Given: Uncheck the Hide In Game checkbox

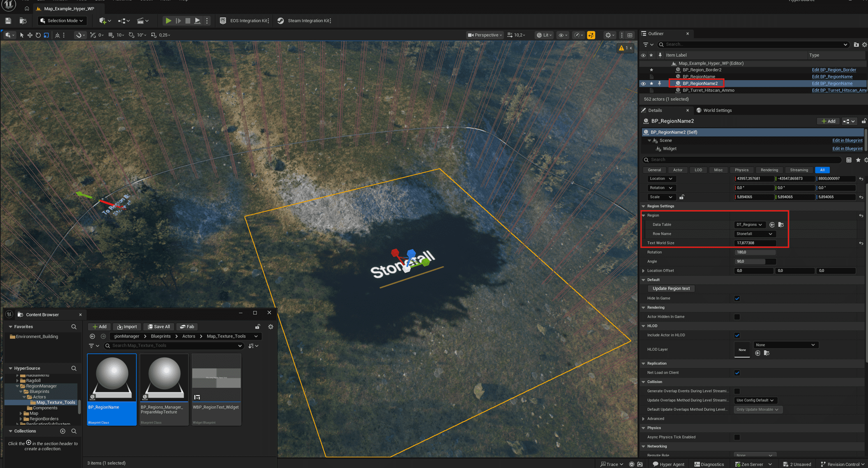Looking at the screenshot, I should (737, 299).
